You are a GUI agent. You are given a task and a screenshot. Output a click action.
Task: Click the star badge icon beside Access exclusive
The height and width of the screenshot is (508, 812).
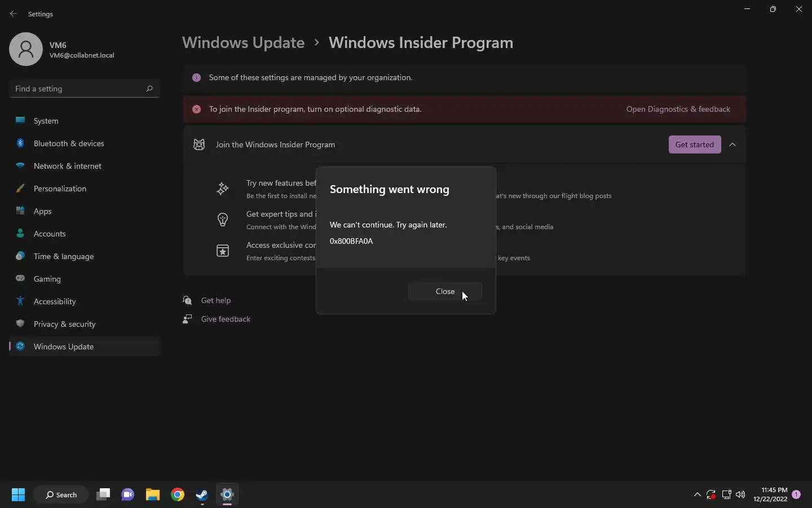(x=223, y=251)
